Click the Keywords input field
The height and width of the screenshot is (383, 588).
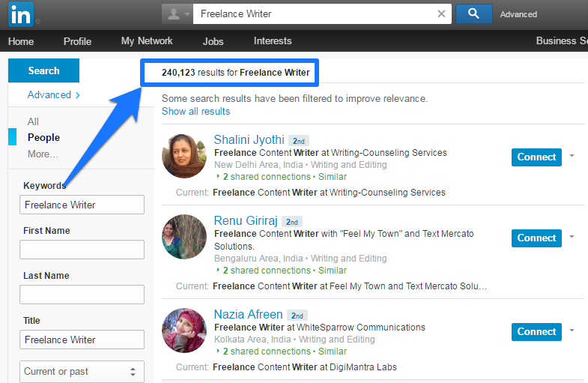(82, 205)
